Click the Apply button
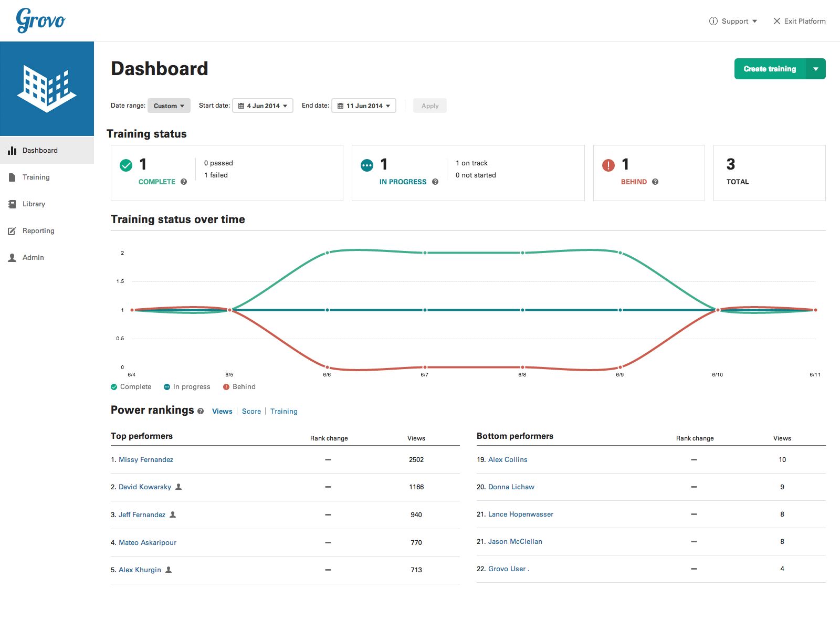Screen dimensions: 840x630 [429, 106]
